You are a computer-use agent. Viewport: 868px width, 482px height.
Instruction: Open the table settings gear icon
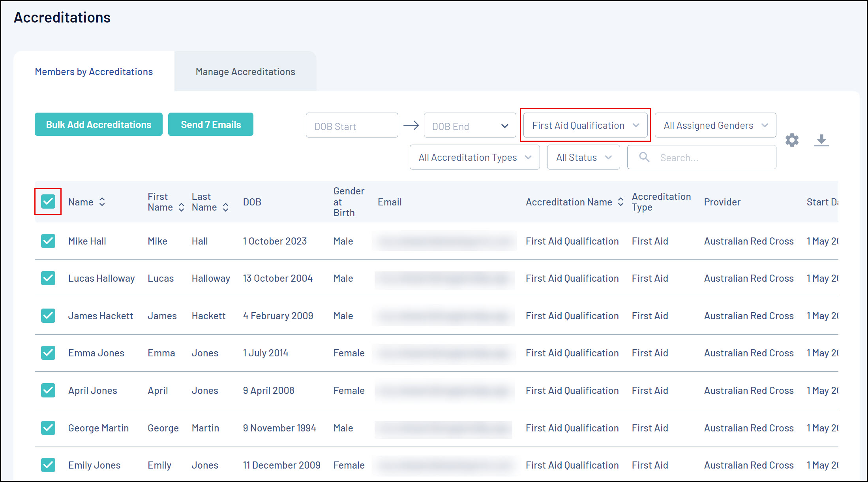coord(792,140)
